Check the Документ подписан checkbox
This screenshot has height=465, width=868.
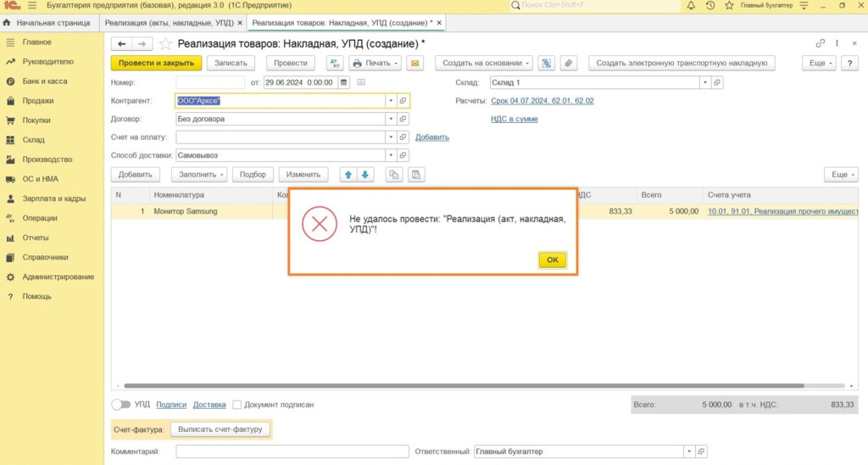(237, 405)
